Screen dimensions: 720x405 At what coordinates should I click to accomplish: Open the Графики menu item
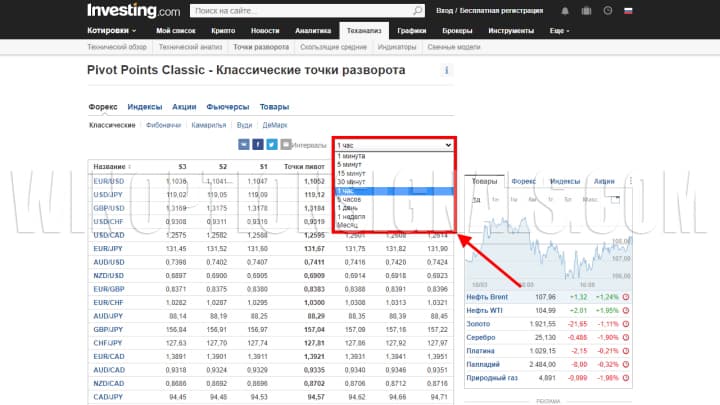pyautogui.click(x=411, y=31)
